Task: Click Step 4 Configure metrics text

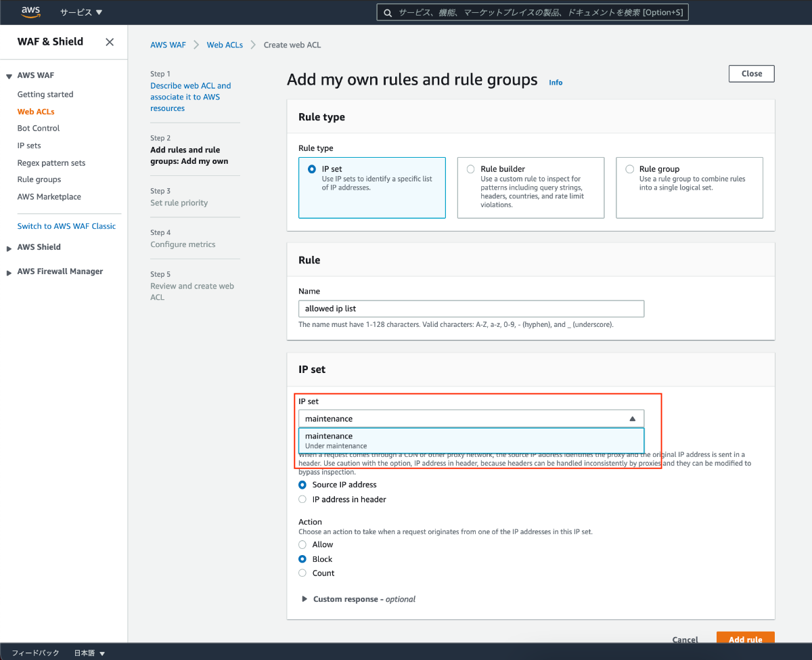Action: (183, 244)
